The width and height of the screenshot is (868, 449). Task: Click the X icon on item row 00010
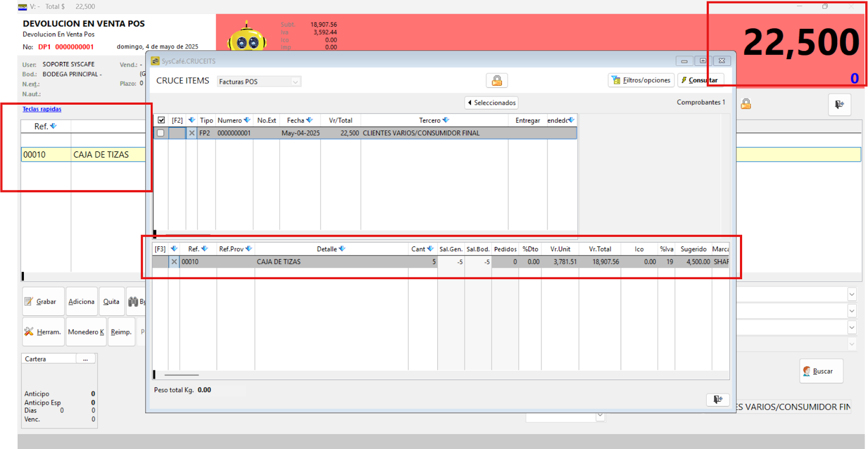pos(174,262)
